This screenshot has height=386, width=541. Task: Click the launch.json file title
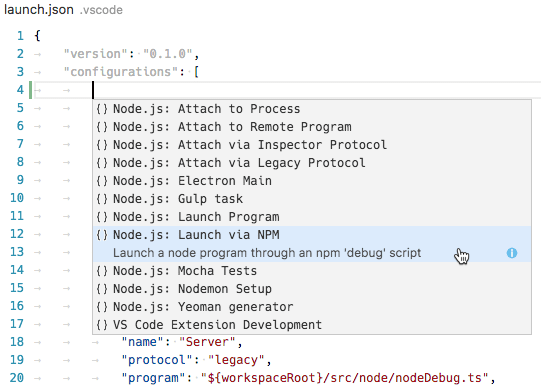[39, 10]
